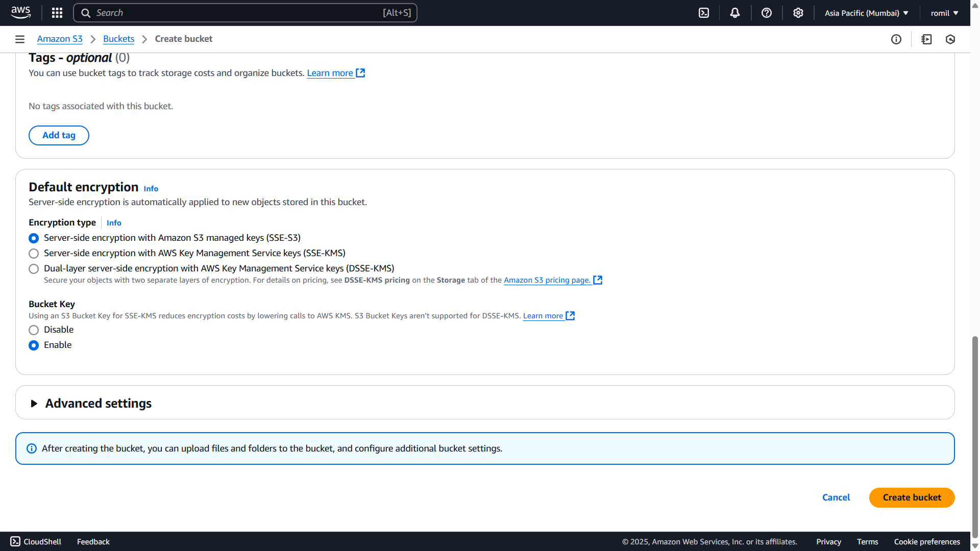Expand Advanced settings section
980x551 pixels.
tap(34, 404)
